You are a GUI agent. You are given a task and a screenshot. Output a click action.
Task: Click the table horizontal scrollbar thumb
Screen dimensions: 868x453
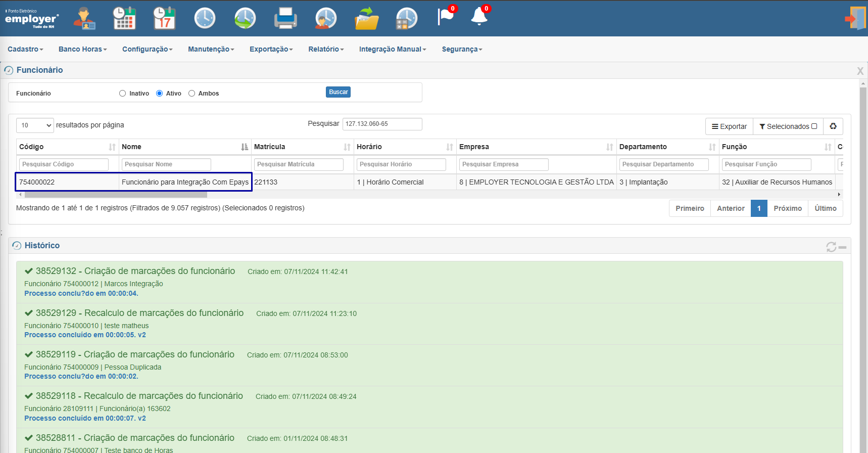click(x=116, y=195)
